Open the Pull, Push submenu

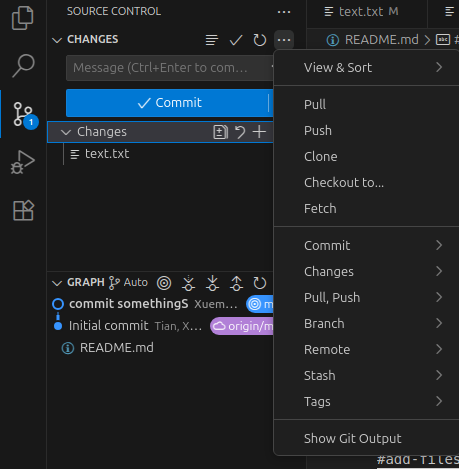[x=366, y=298]
